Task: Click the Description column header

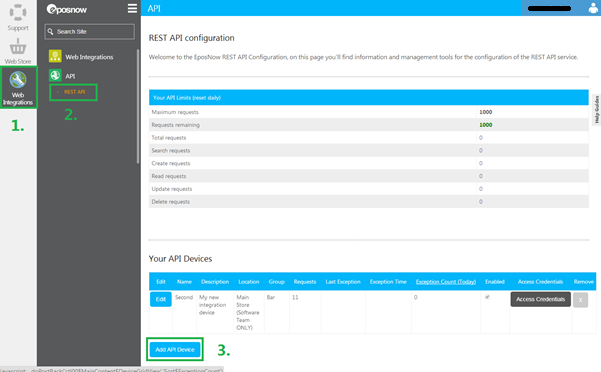Action: pyautogui.click(x=215, y=282)
